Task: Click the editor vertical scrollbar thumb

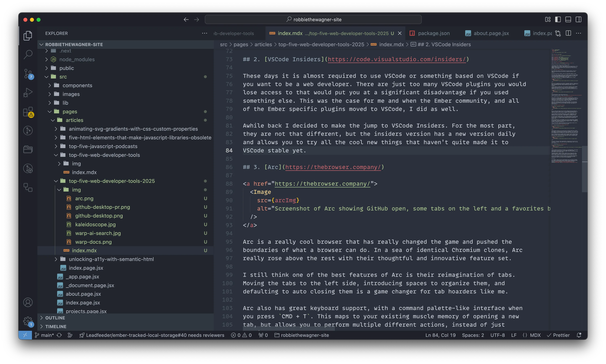Action: pos(585,169)
